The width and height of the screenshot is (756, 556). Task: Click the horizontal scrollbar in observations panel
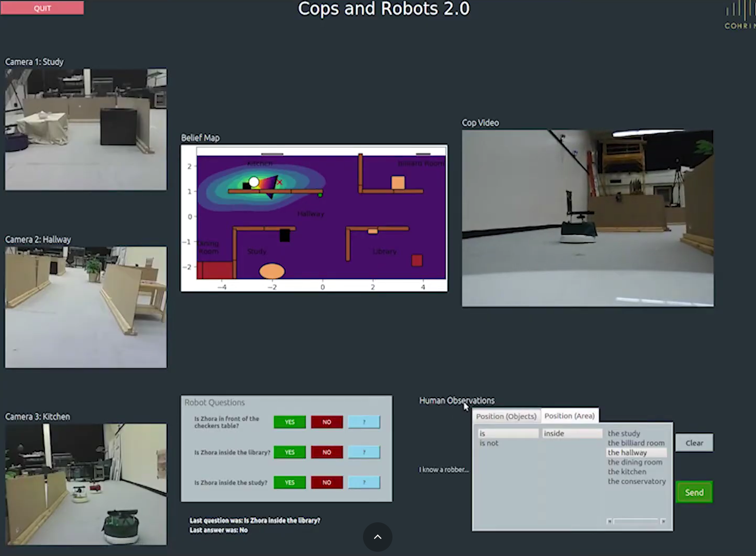(636, 521)
